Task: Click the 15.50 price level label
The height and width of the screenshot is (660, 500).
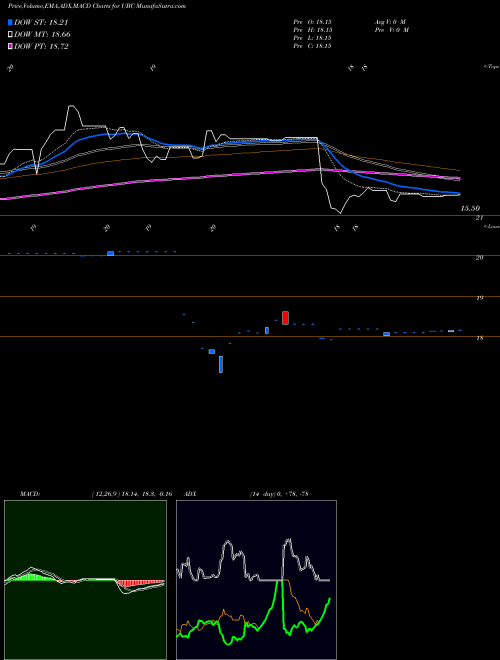Action: coord(470,208)
